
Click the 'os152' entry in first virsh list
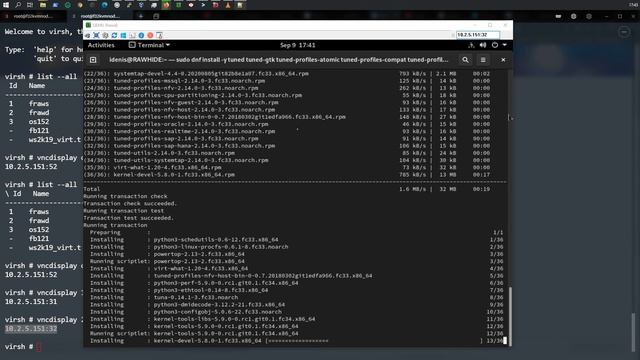(39, 122)
